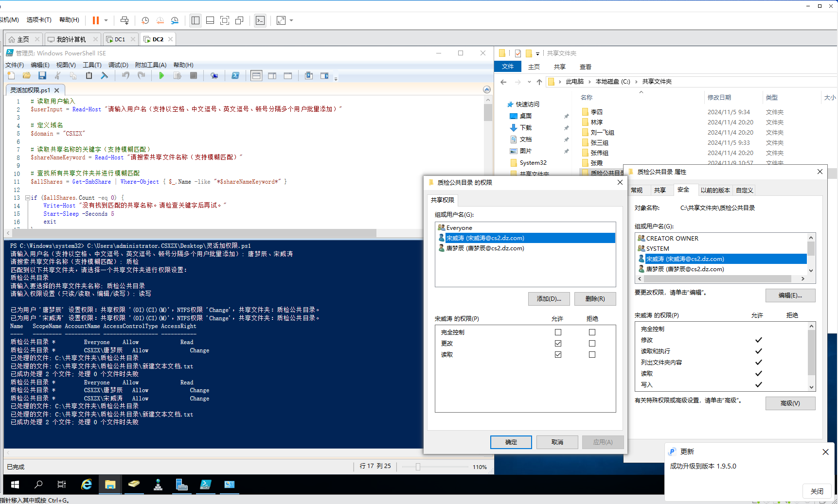Run script using the green play icon
The height and width of the screenshot is (504, 838).
tap(161, 76)
